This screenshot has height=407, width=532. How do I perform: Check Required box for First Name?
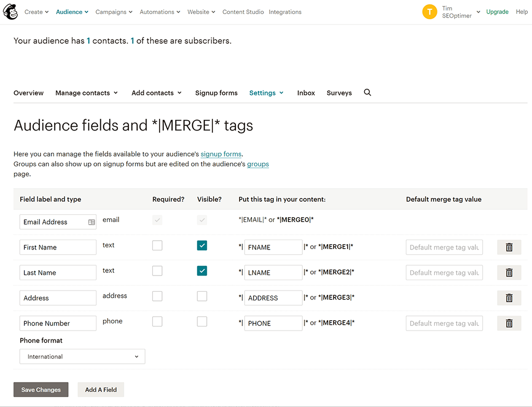click(x=157, y=245)
